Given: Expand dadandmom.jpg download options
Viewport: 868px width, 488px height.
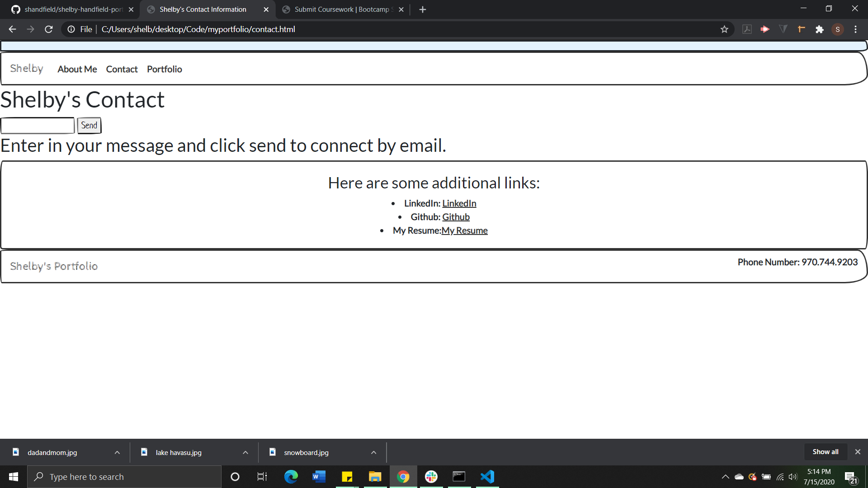Looking at the screenshot, I should 117,452.
